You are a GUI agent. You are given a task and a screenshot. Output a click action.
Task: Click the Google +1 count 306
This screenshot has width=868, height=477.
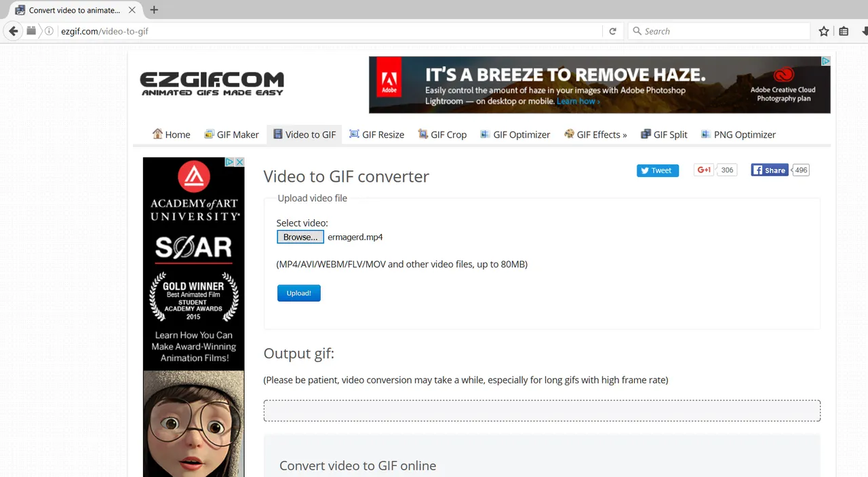click(x=727, y=170)
